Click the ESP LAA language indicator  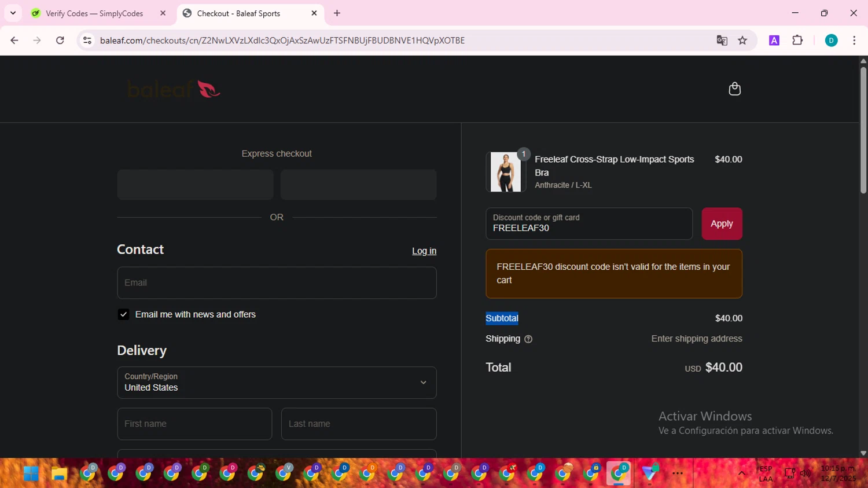(x=766, y=474)
